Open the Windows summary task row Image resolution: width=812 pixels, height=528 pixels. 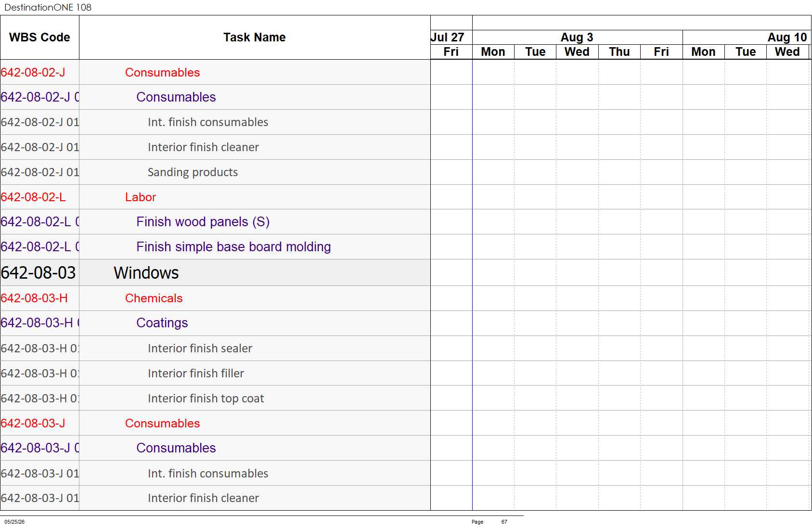(x=215, y=273)
